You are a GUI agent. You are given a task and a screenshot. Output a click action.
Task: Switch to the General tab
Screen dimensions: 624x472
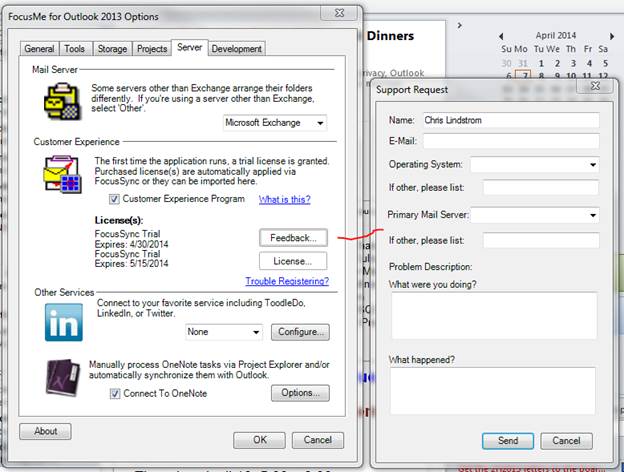click(39, 49)
